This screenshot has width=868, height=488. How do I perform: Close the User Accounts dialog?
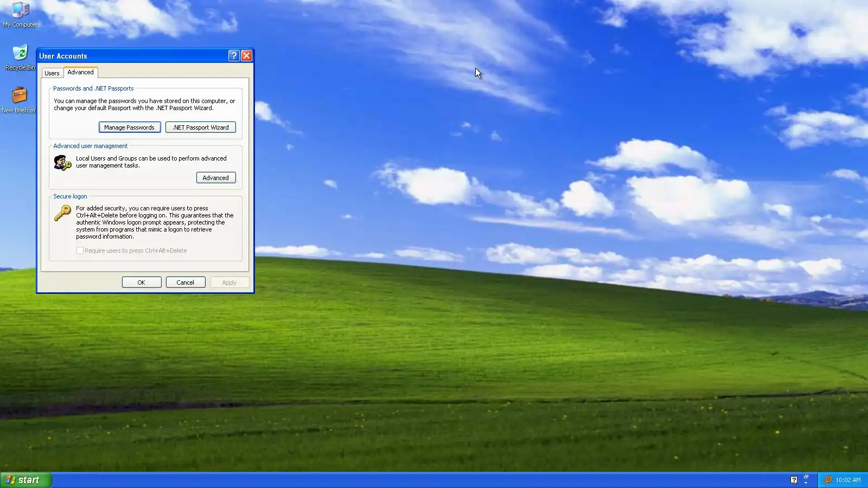246,56
